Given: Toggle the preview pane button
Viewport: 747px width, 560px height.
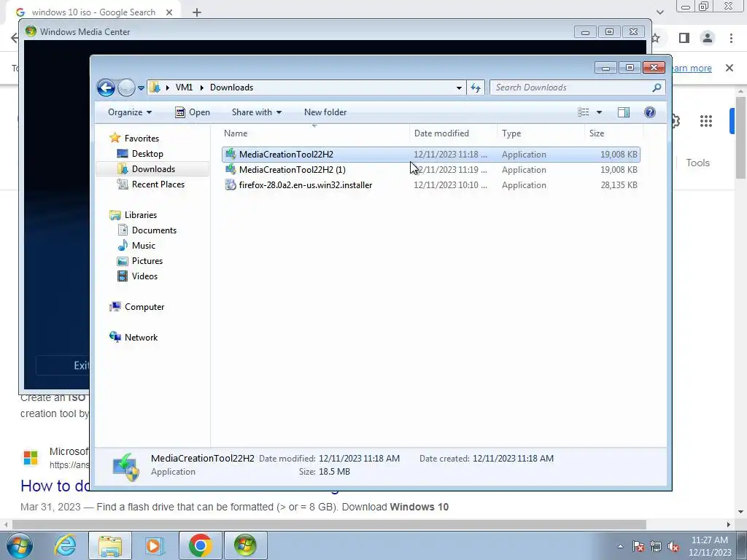Looking at the screenshot, I should 624,112.
